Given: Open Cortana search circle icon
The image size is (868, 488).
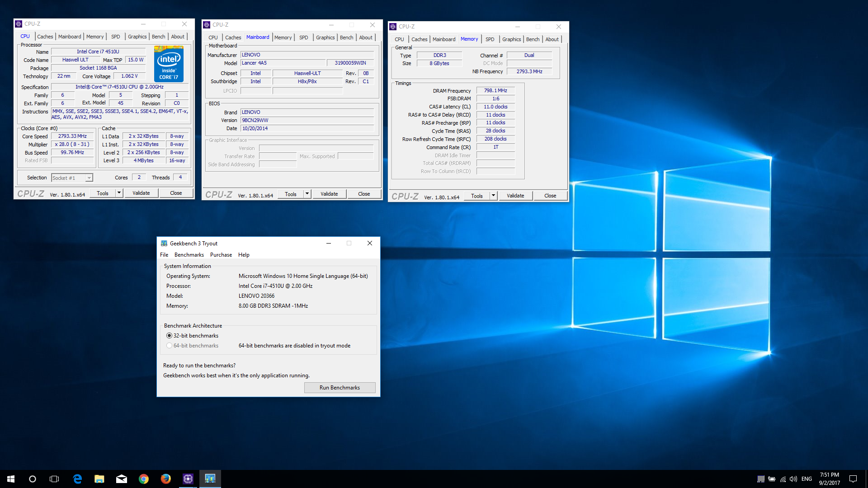Looking at the screenshot, I should pos(33,479).
